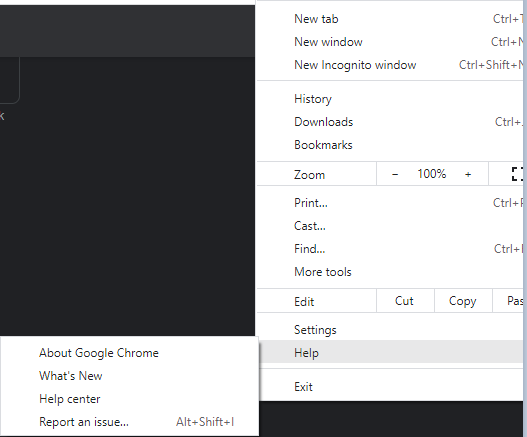Open Find... in the menu
This screenshot has width=527, height=437.
[x=391, y=249]
